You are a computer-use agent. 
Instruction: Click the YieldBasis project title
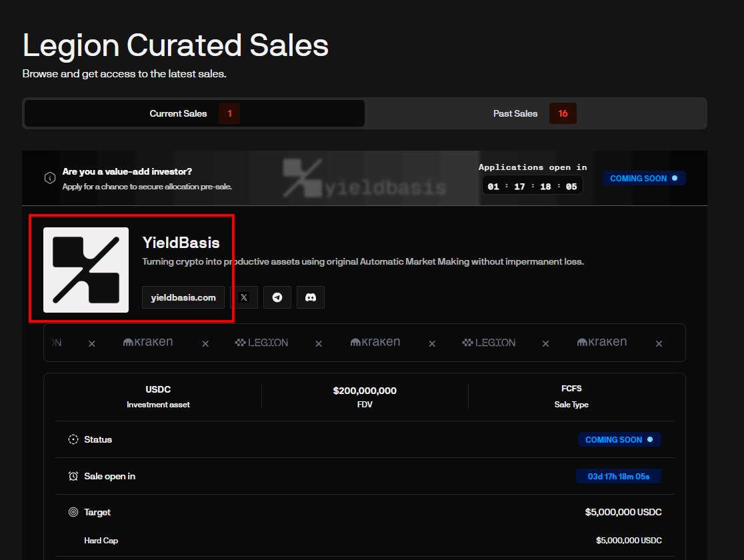click(x=181, y=243)
